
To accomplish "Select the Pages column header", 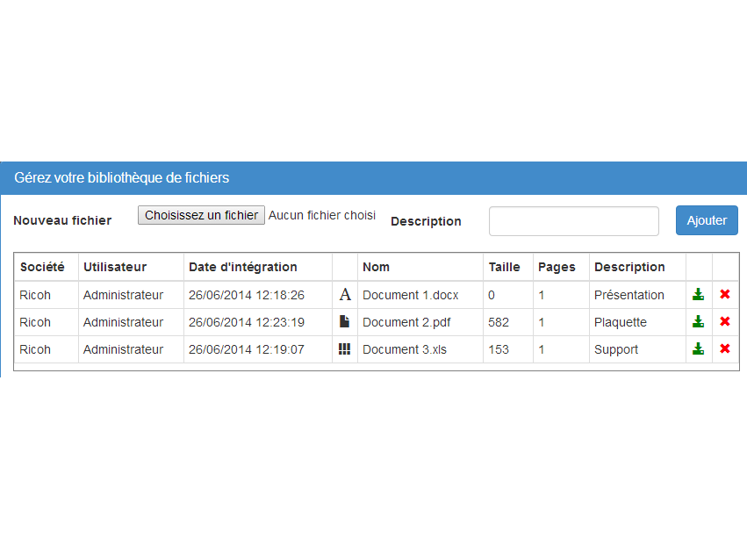I will (557, 267).
